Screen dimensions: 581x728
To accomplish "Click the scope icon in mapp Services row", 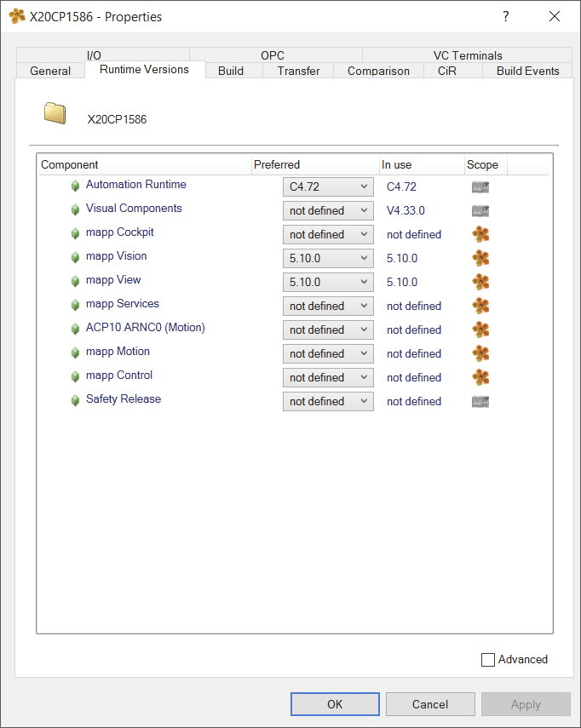I will pyautogui.click(x=480, y=306).
